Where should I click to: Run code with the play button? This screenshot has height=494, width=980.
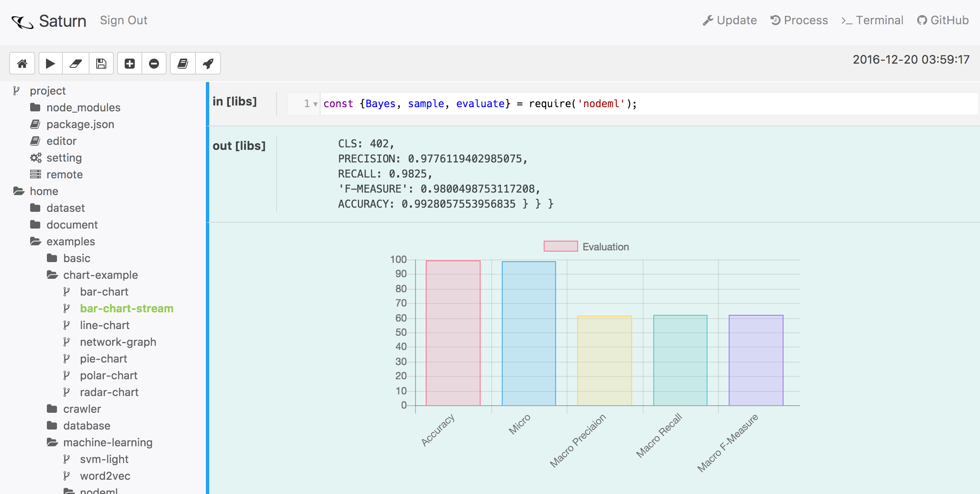click(x=50, y=64)
